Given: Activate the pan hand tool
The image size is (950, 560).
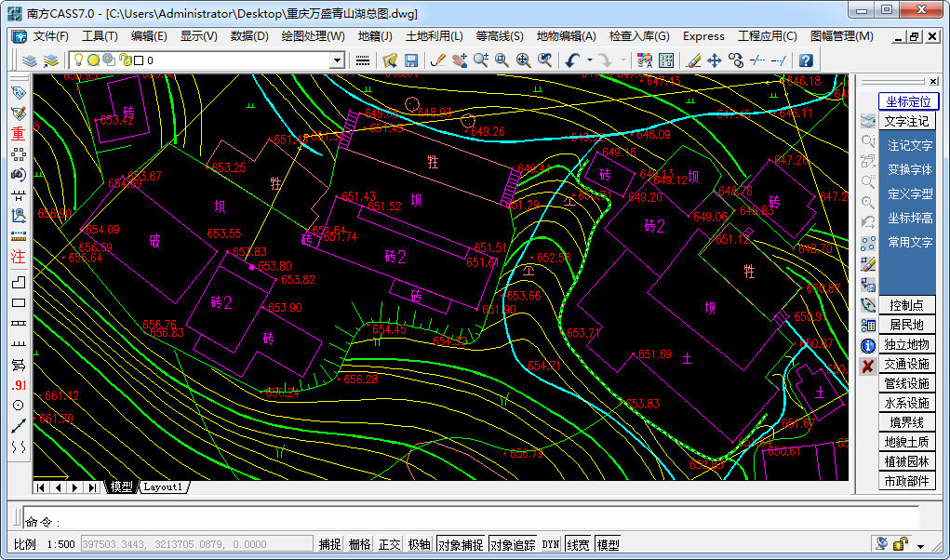Looking at the screenshot, I should 460,60.
